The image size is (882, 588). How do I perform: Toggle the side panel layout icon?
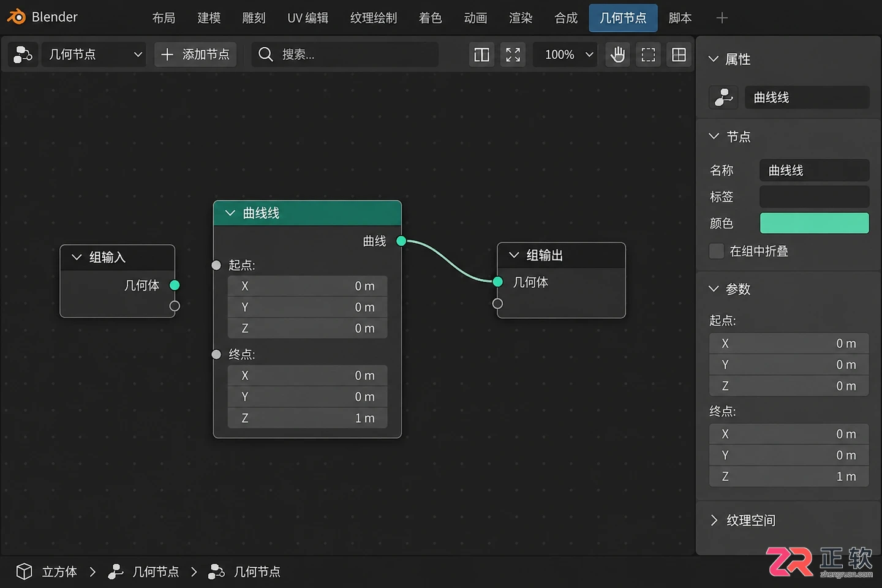pos(482,55)
